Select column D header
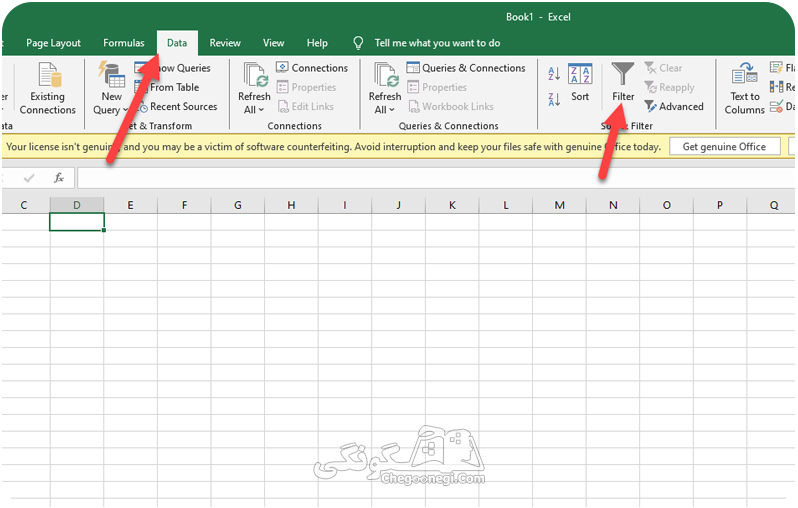The height and width of the screenshot is (508, 798). click(77, 205)
